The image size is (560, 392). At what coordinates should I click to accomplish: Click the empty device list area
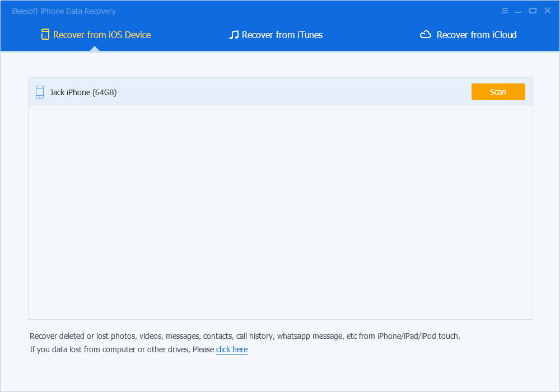(280, 213)
